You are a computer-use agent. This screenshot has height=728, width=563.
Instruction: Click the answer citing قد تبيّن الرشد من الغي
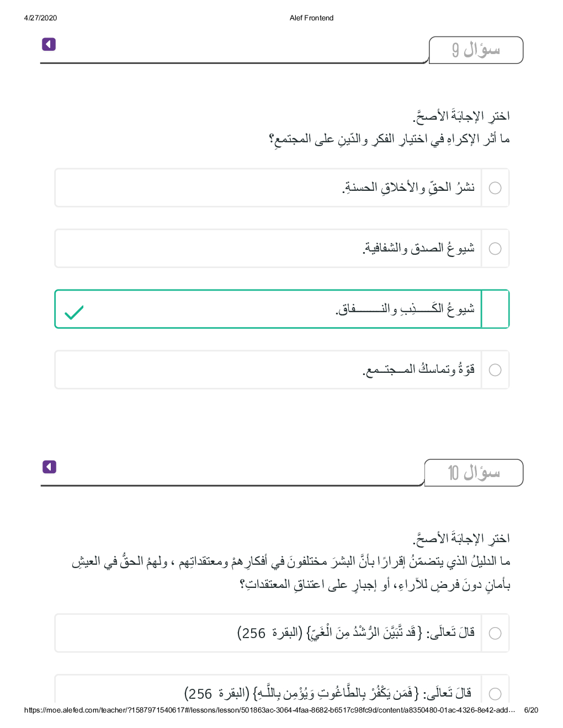[356, 633]
